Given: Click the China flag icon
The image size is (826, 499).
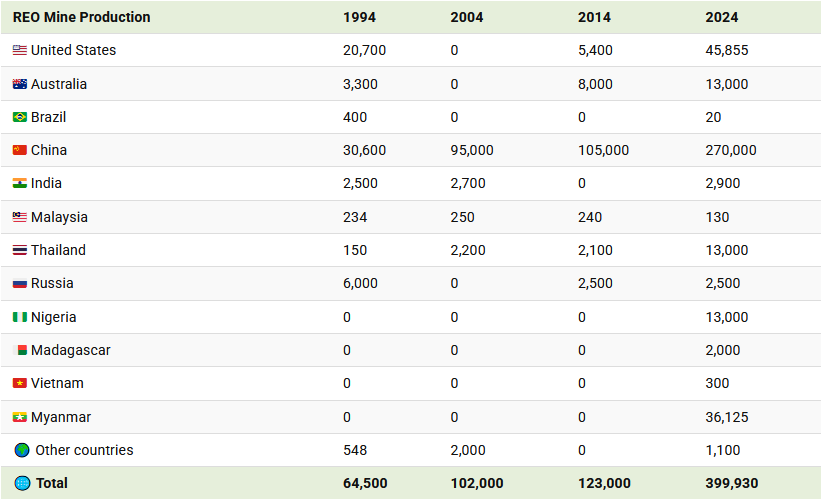Looking at the screenshot, I should coord(19,150).
